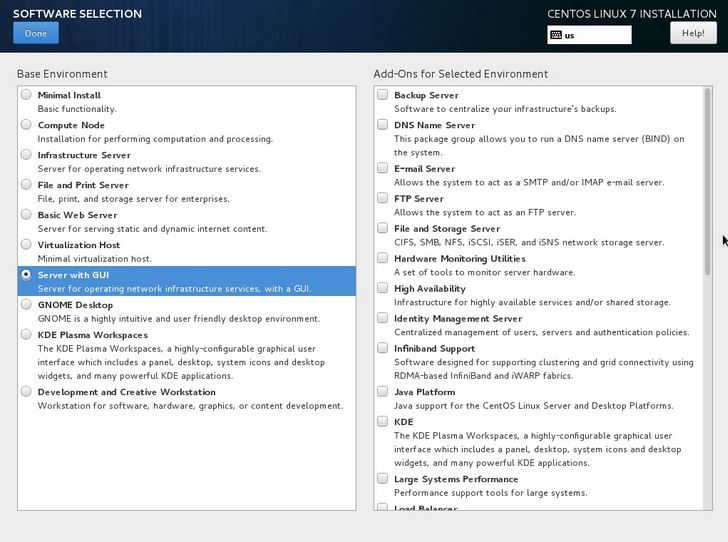Choose KDE Plasma Workspaces environment
Viewport: 728px width, 542px height.
pos(26,335)
